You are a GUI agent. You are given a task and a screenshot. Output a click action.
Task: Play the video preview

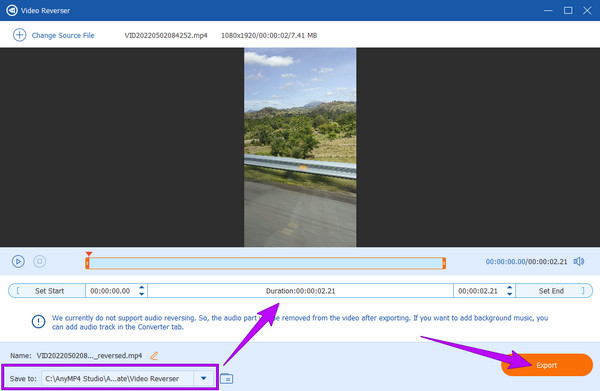click(x=18, y=262)
